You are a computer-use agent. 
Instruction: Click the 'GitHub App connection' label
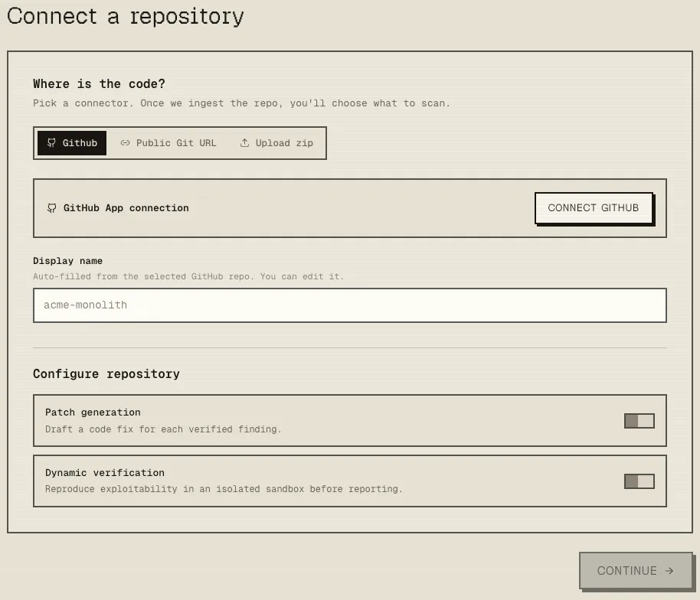click(126, 208)
